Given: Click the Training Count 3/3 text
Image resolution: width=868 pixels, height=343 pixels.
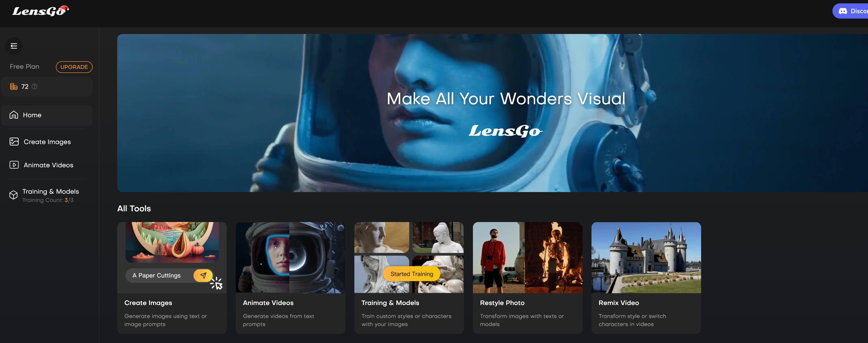Looking at the screenshot, I should coord(48,200).
